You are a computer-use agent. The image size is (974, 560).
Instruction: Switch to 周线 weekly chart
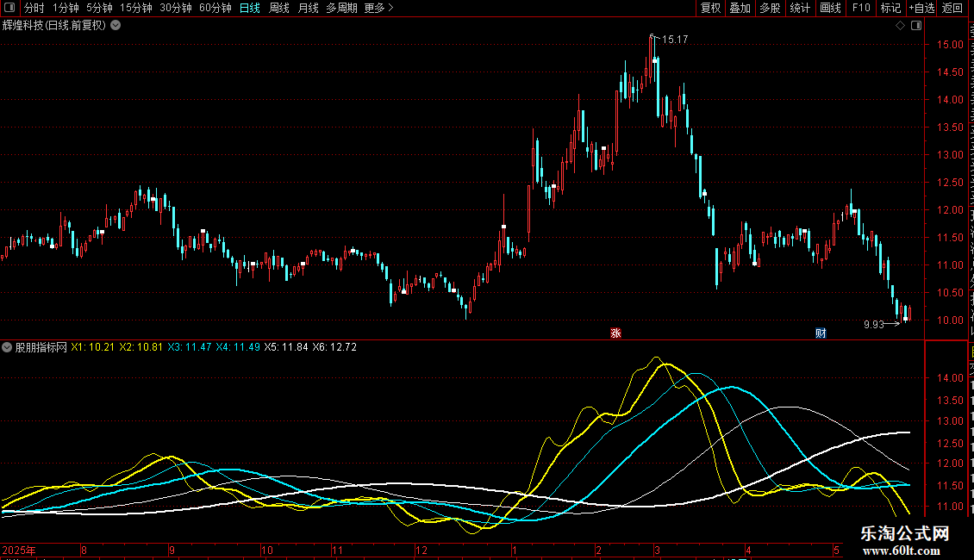tap(279, 8)
